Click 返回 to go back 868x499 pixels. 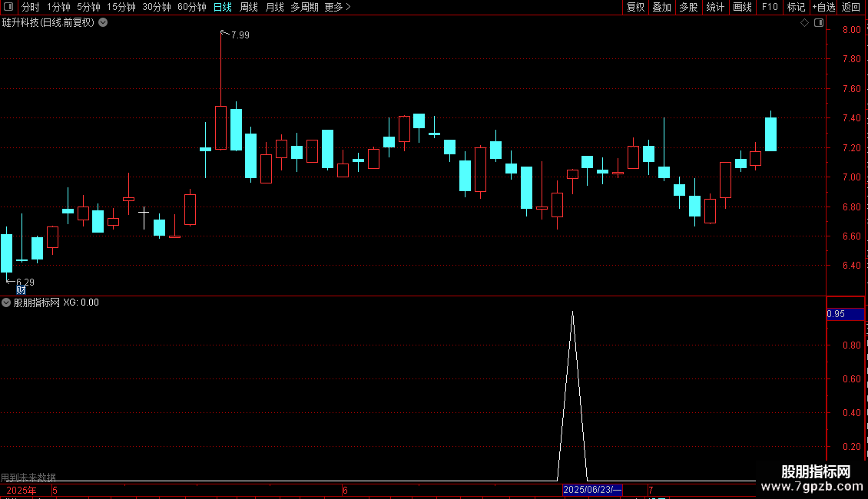[851, 7]
